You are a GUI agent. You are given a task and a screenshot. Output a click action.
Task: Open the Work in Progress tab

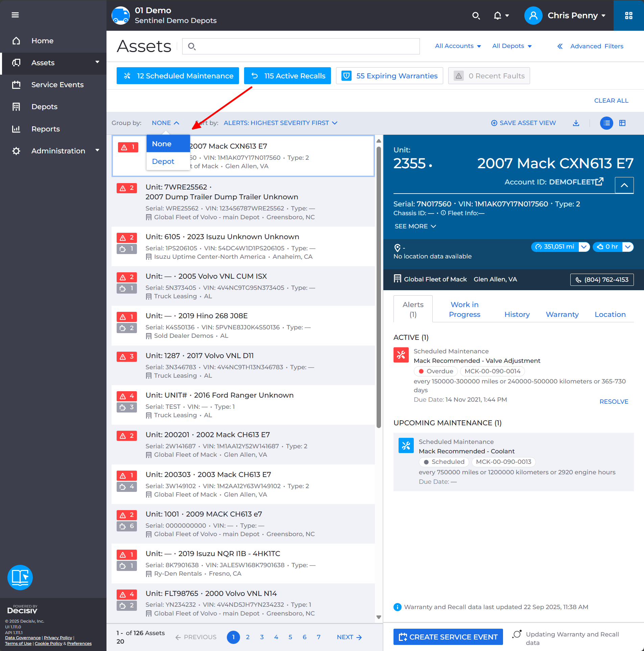[464, 309]
